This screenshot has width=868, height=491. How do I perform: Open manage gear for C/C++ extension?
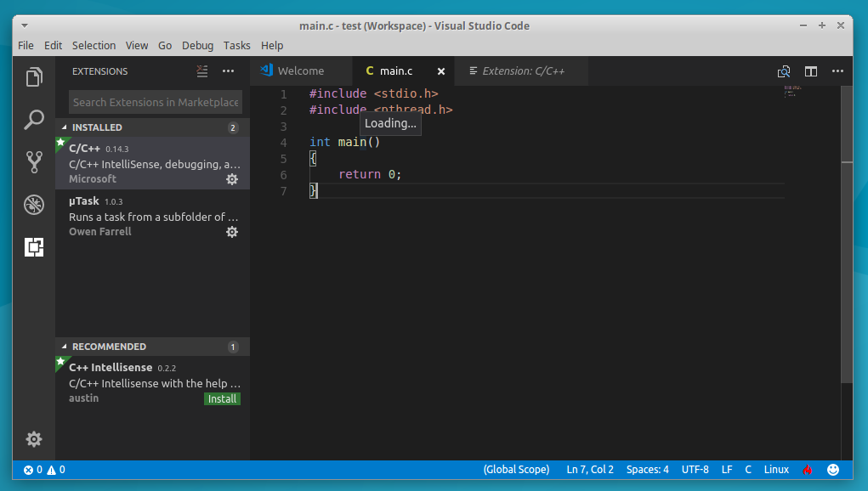232,179
